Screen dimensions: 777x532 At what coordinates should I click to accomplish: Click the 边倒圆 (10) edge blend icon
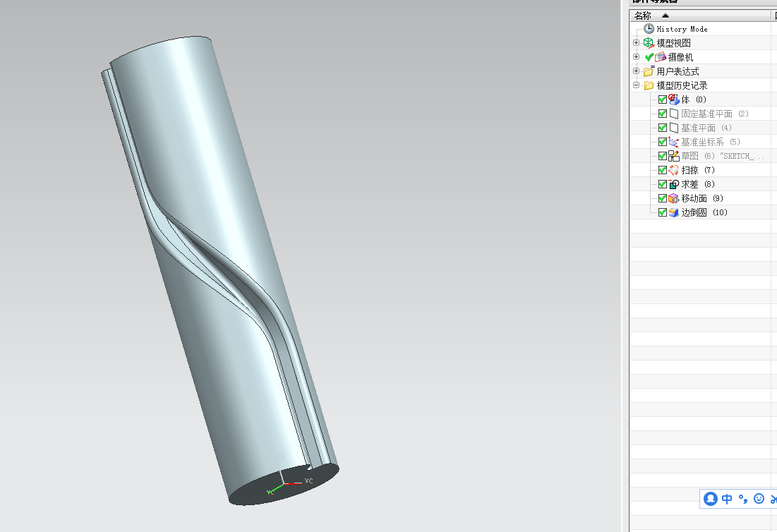pos(673,212)
